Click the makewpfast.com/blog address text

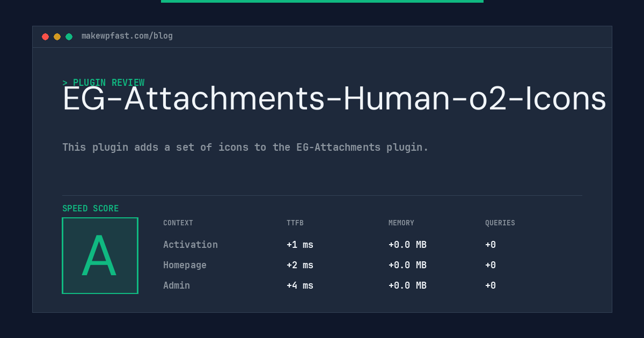tap(127, 36)
